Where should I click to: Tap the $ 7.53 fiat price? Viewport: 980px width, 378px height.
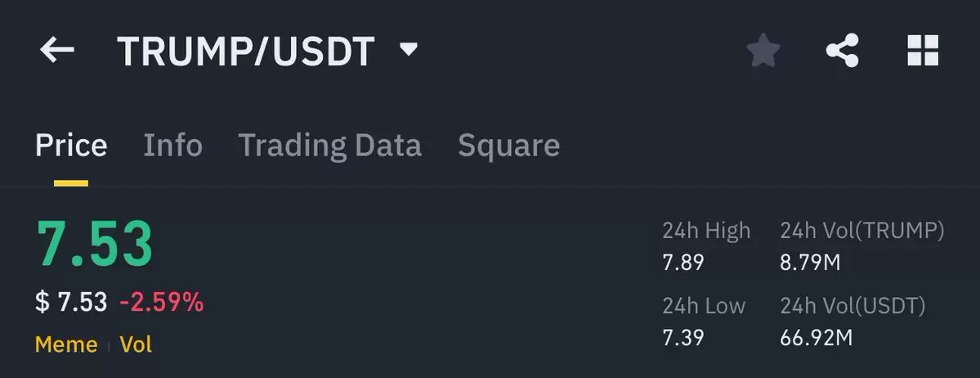click(71, 302)
